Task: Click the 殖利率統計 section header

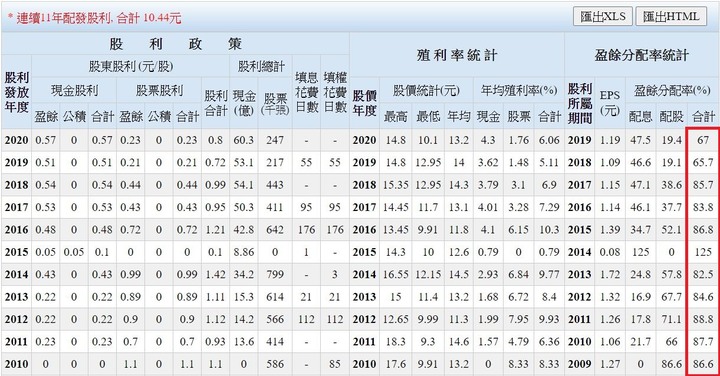Action: [457, 56]
